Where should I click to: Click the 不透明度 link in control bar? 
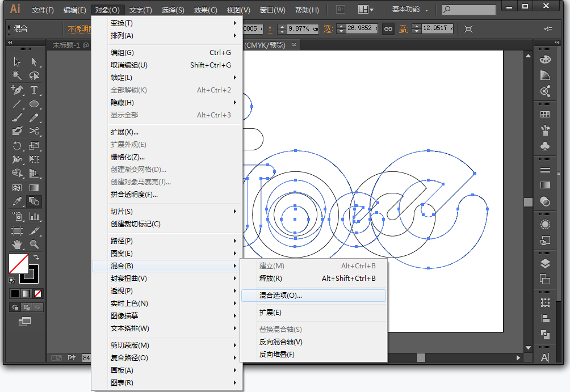click(79, 29)
